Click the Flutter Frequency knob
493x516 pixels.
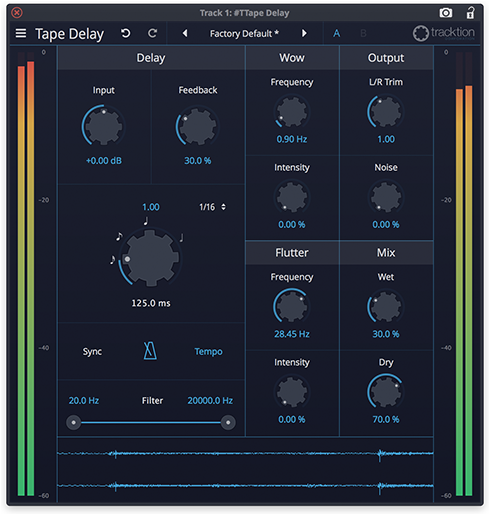pos(292,306)
